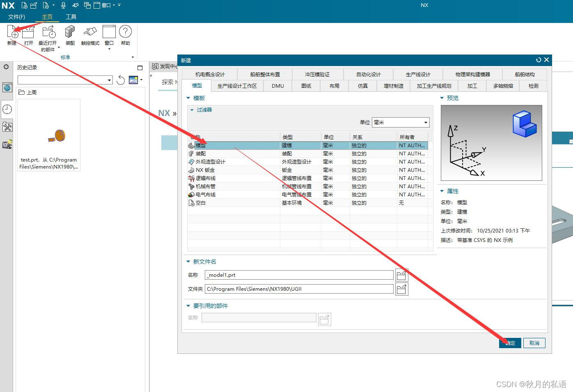Edit the 名称 field containing _model1.prt
The width and height of the screenshot is (573, 392).
(x=299, y=275)
